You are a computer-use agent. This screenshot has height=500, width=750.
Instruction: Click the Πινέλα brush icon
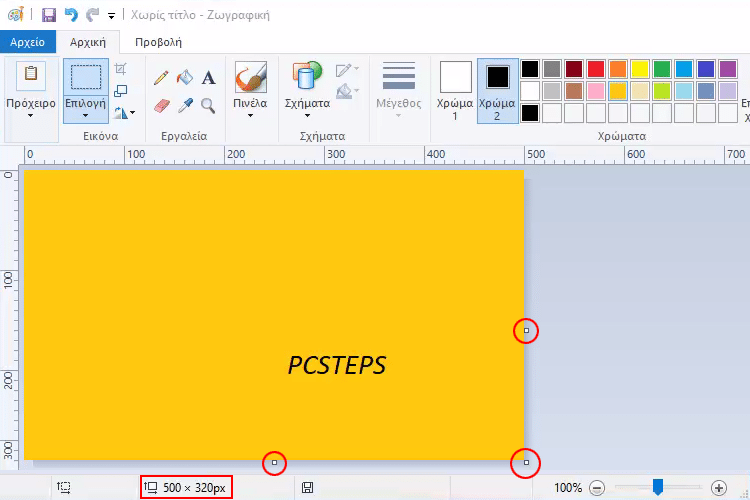pyautogui.click(x=251, y=77)
